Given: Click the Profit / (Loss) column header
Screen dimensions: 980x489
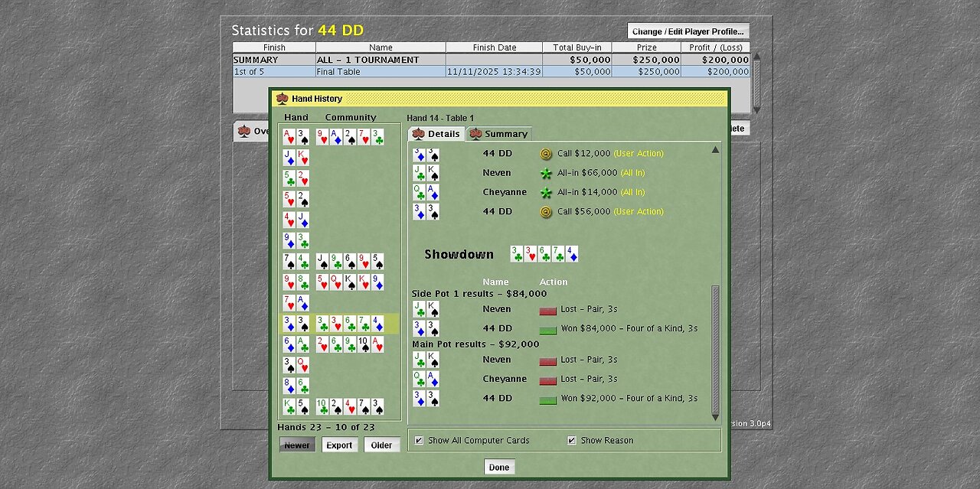Looking at the screenshot, I should tap(715, 47).
